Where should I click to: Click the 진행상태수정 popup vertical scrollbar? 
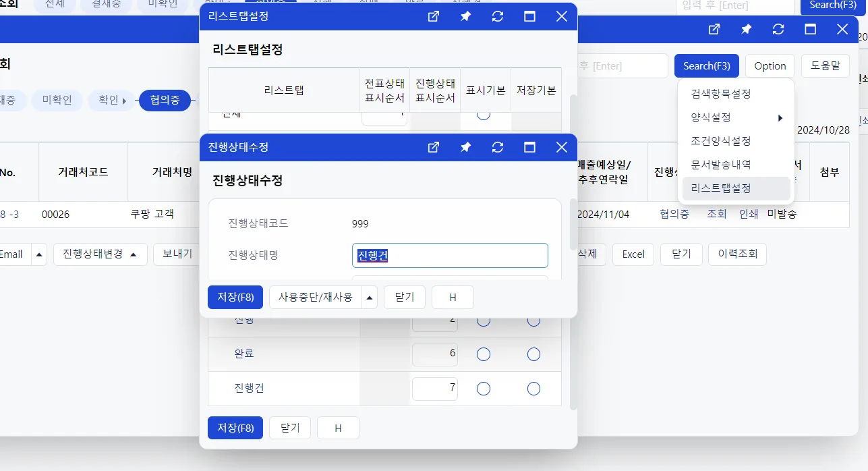pos(573,224)
